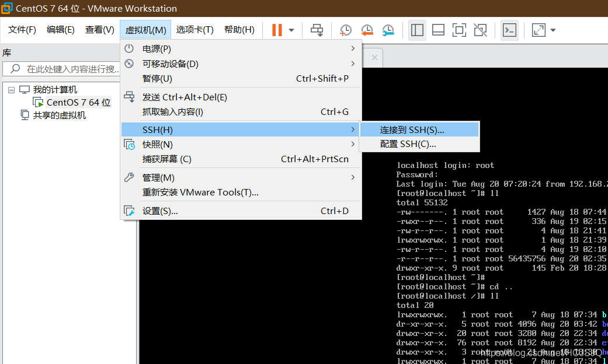Open the 查看(V) menu
Image resolution: width=608 pixels, height=364 pixels.
pyautogui.click(x=100, y=30)
